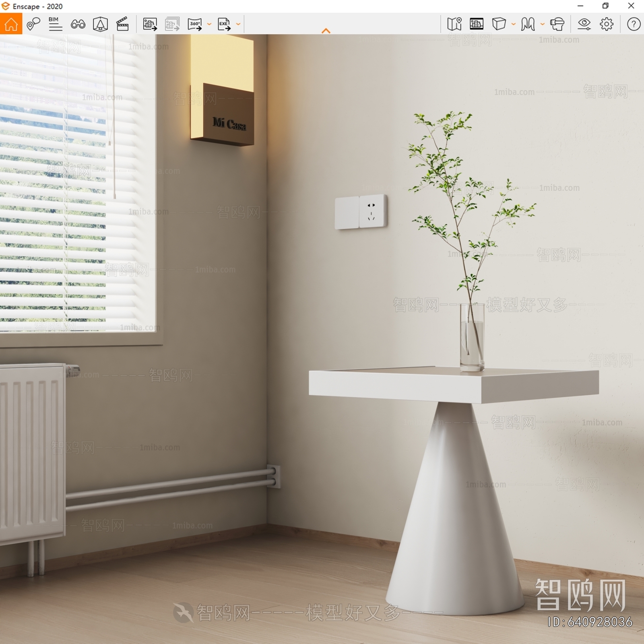
Task: Click the orange Home button
Action: [11, 24]
